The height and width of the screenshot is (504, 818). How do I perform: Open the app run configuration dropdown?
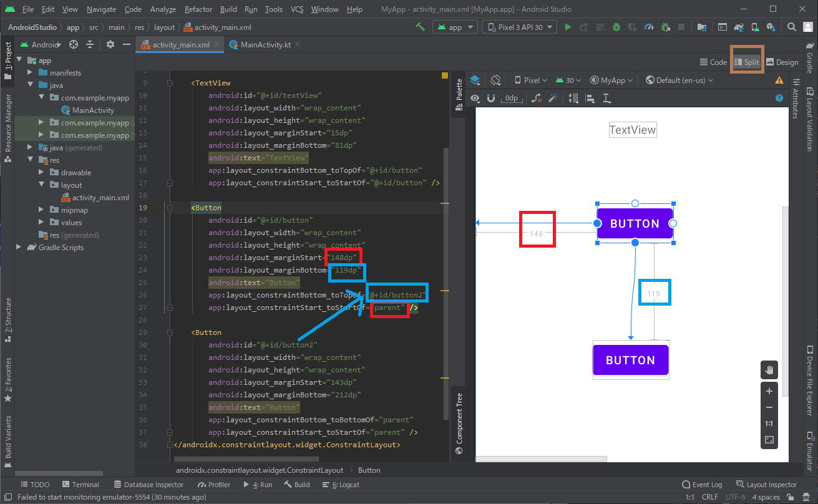point(455,27)
